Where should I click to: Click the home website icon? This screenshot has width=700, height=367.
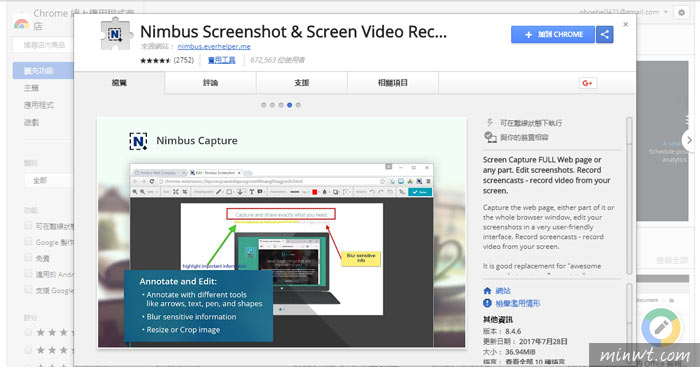pos(487,291)
